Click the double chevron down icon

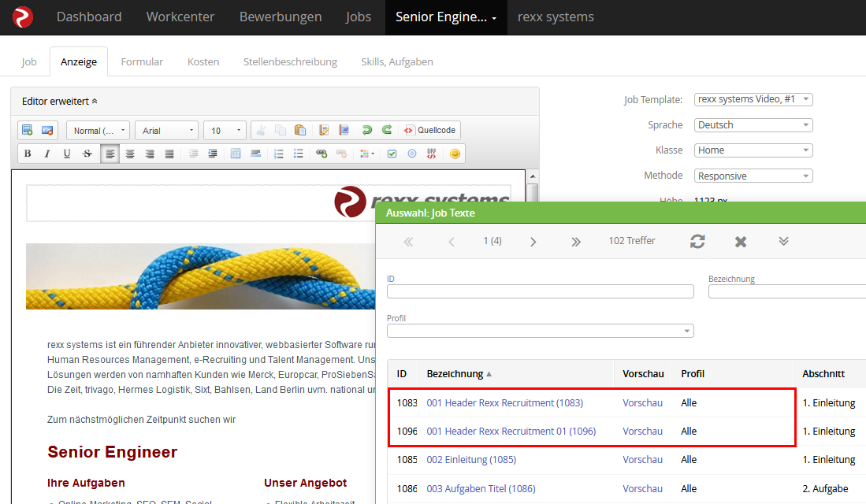click(x=784, y=241)
